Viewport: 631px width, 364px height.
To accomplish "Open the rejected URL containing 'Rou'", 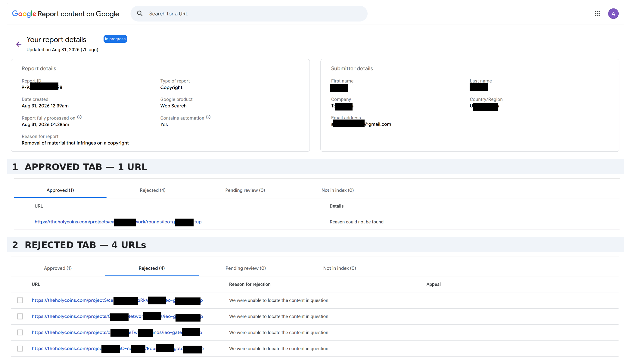I will (118, 349).
